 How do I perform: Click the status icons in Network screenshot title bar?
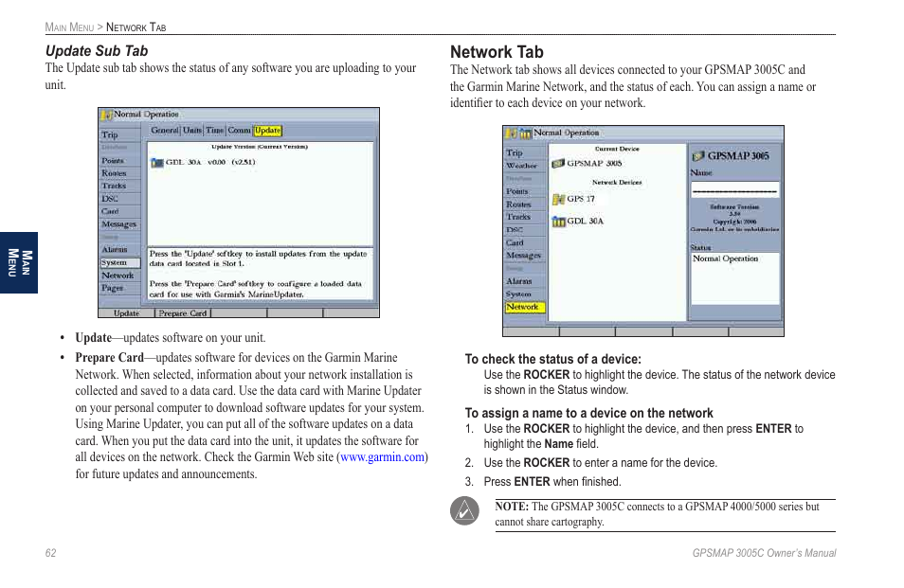click(519, 134)
